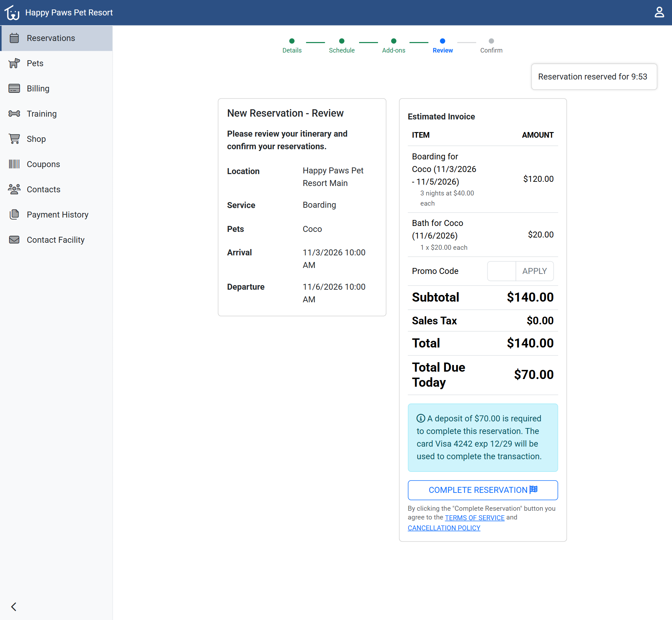This screenshot has width=672, height=620.
Task: Click the '$70.00' Total Due Today amount
Action: tap(534, 374)
